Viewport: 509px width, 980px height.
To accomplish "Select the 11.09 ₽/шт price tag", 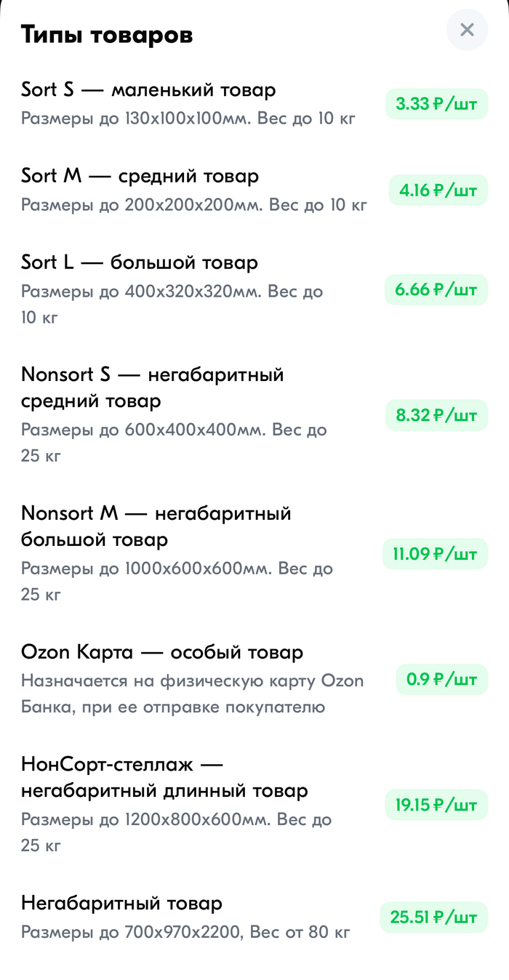I will coord(435,553).
